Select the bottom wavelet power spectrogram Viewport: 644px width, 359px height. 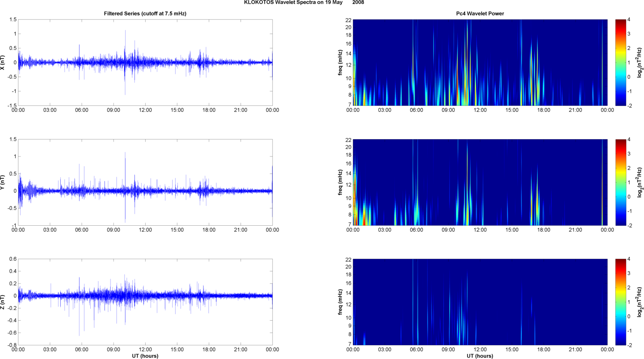pos(480,302)
